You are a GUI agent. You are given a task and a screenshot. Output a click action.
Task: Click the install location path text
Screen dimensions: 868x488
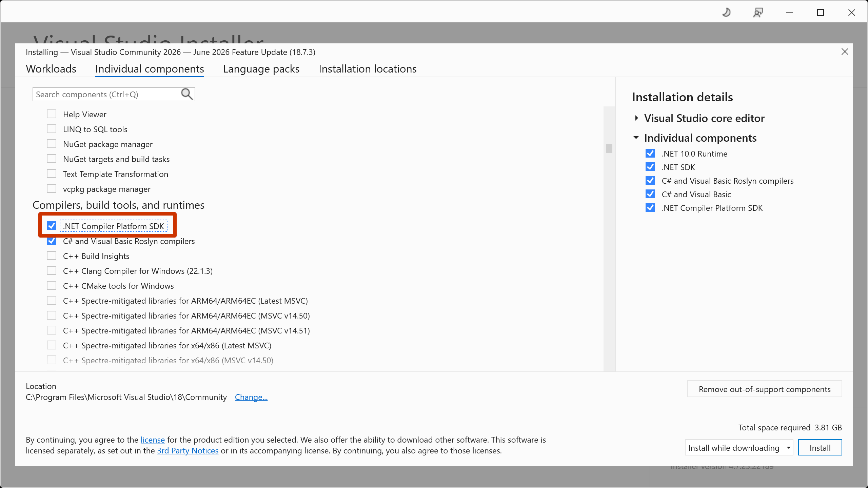126,397
